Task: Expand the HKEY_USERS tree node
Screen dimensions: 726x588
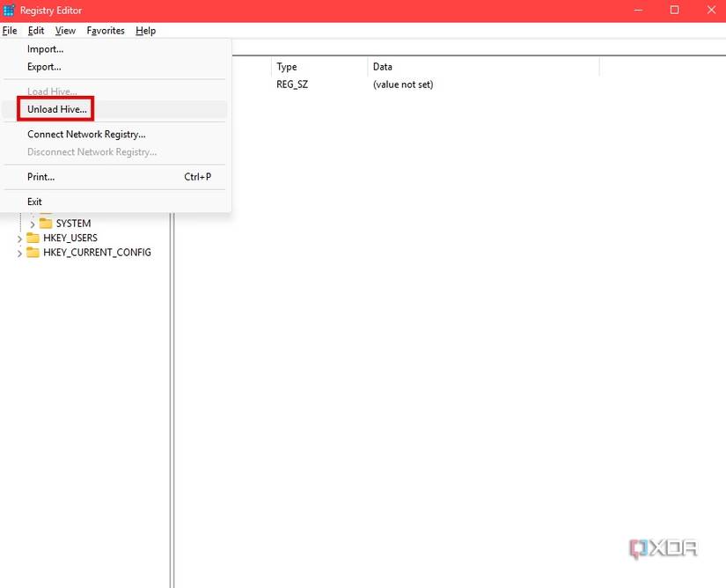Action: click(19, 239)
